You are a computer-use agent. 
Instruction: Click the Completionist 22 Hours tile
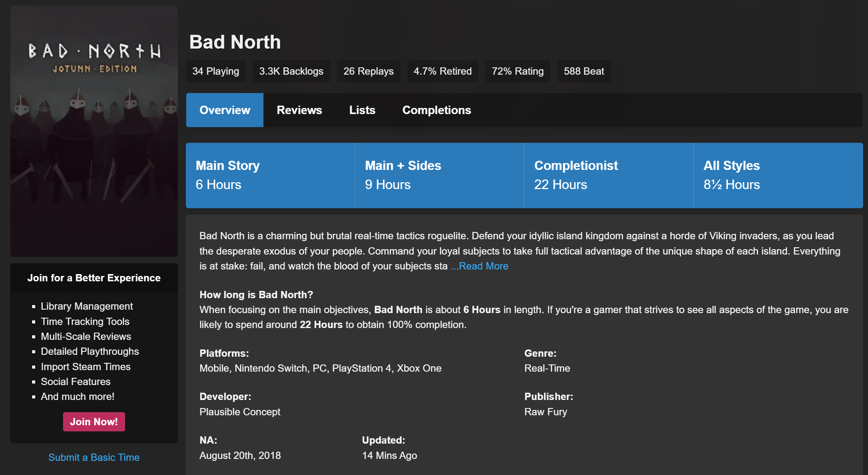[608, 175]
